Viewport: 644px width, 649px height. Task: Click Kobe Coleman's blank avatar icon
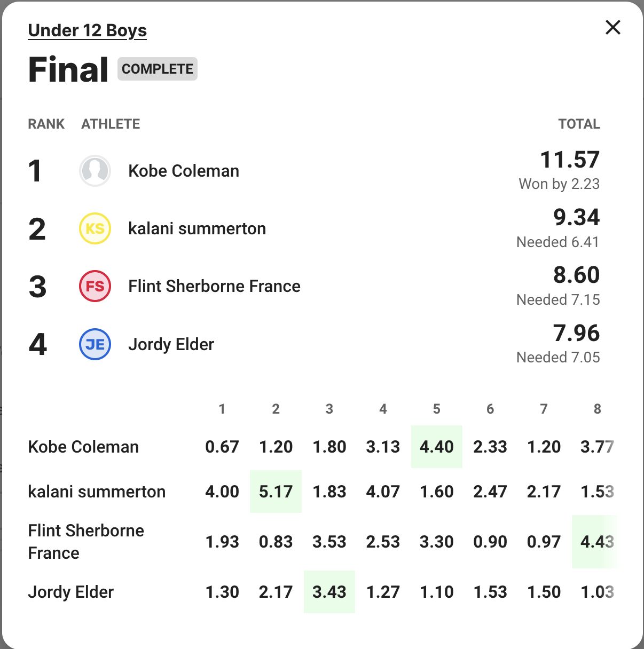(95, 171)
